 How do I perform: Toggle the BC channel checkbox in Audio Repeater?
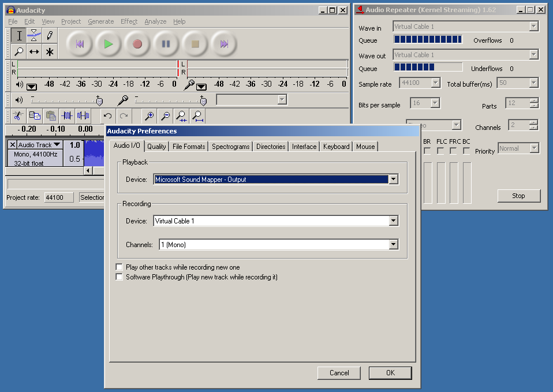pos(466,151)
